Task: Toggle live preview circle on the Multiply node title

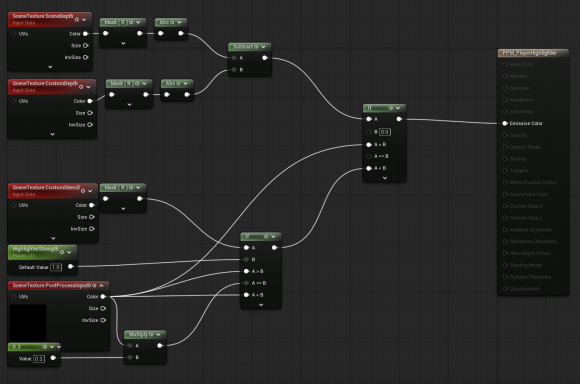Action: (151, 335)
